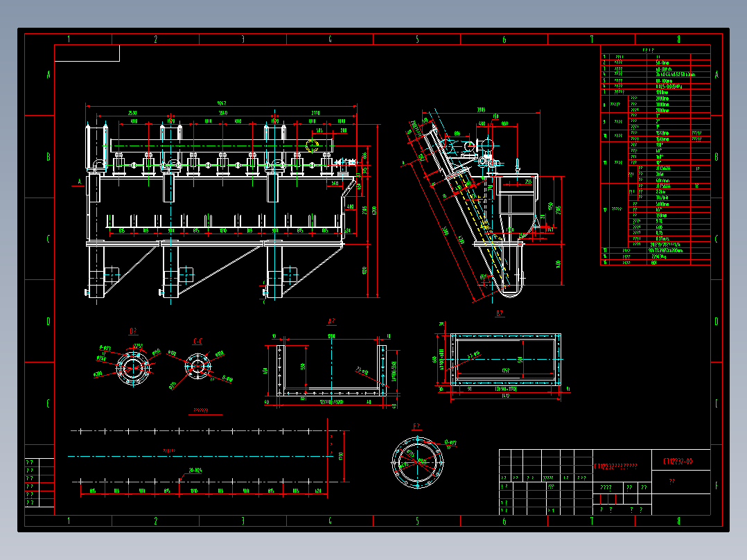This screenshot has width=747, height=560.
Task: Select the red section marker A beside the main elevation
Action: 80,182
